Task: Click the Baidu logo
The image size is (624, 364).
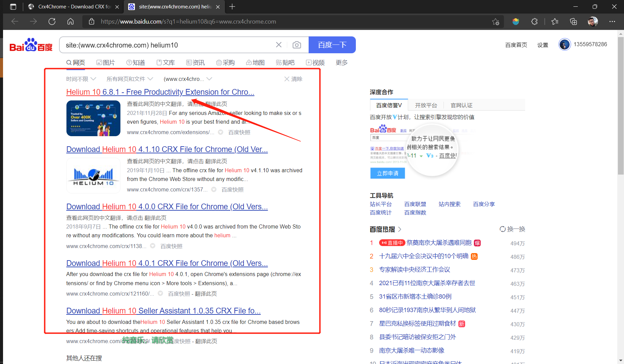Action: (31, 45)
